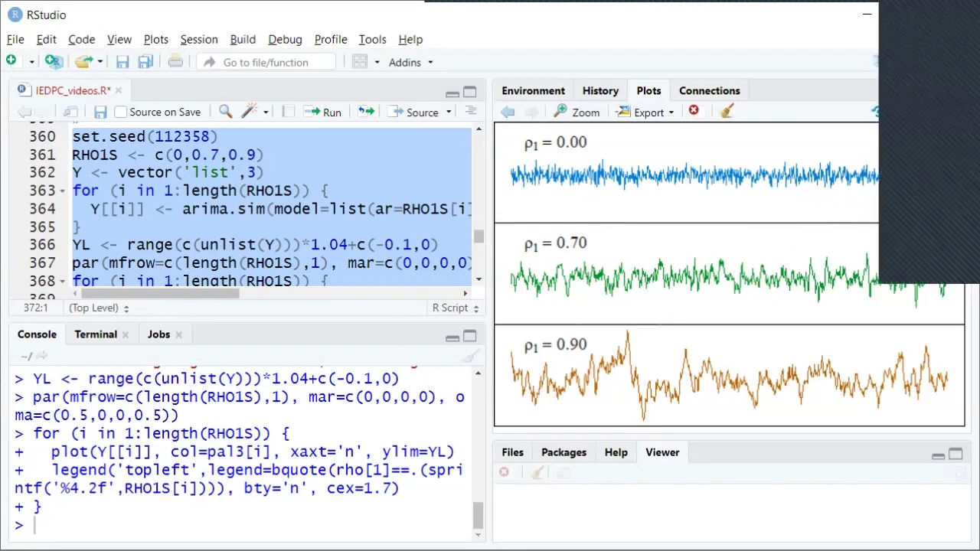Viewport: 980px width, 551px height.
Task: Open the panes layout dropdown arrow
Action: coord(377,63)
